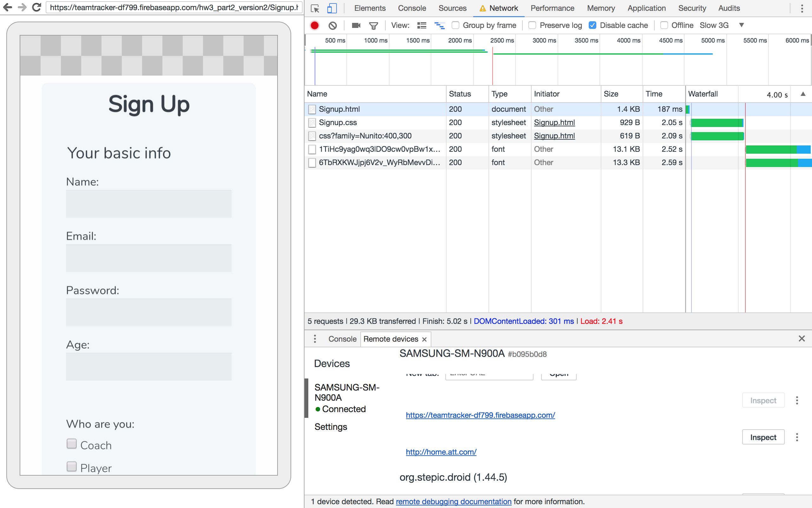Click Signup.html initiator link for Signup.css

pos(554,123)
